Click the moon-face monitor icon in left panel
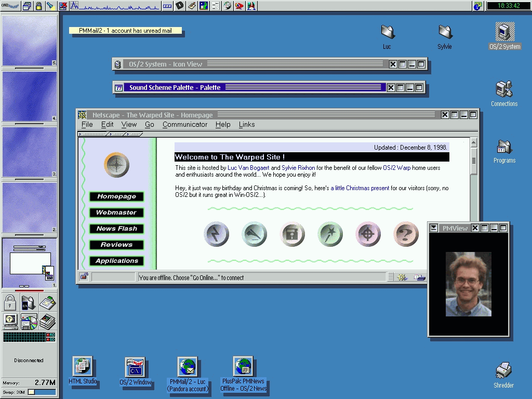 10,321
